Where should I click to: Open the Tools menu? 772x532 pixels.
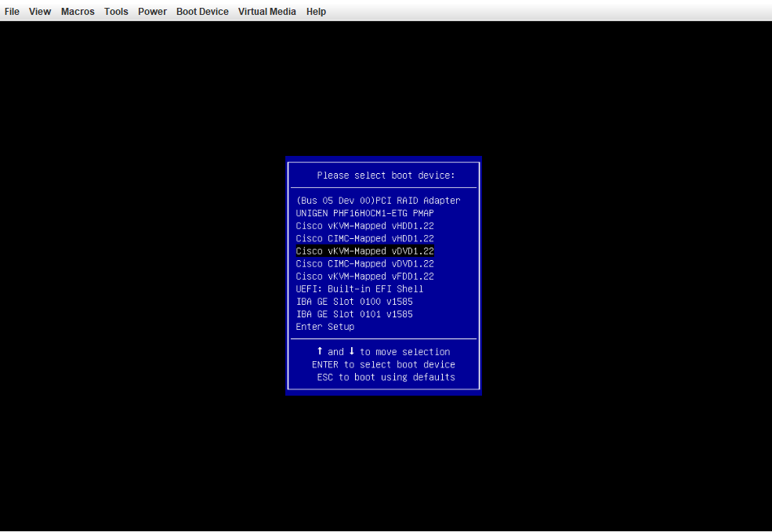click(x=116, y=11)
